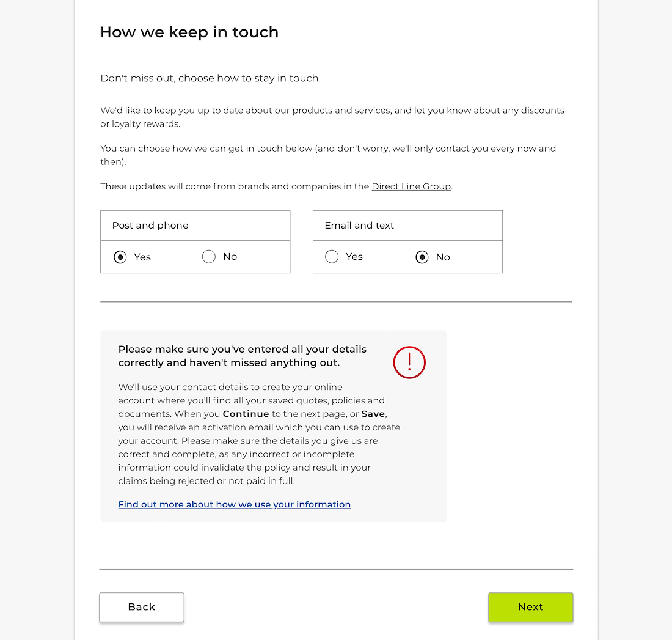Click the red exclamation warning icon
672x640 pixels.
click(x=409, y=362)
